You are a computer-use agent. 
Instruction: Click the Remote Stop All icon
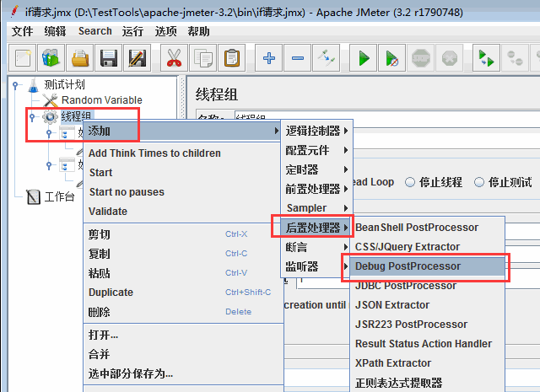click(516, 58)
